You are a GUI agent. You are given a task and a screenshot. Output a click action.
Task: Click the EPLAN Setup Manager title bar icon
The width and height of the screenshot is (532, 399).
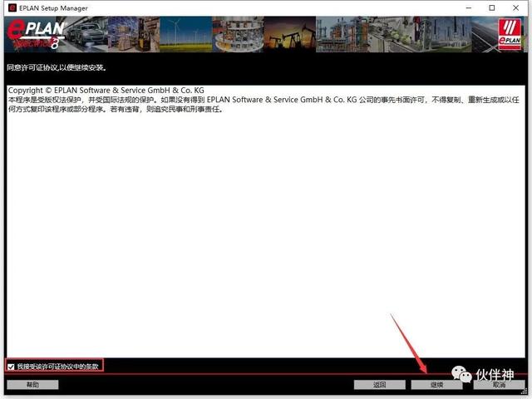12,7
